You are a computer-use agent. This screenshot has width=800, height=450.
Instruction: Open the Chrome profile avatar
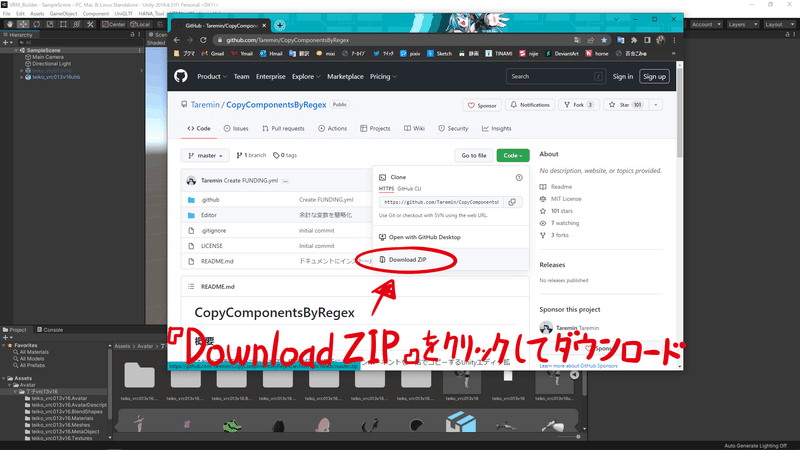coord(661,40)
